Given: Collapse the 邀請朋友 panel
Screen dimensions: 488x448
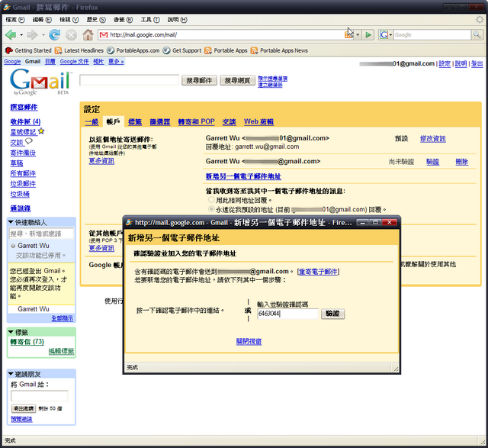Looking at the screenshot, I should point(11,374).
